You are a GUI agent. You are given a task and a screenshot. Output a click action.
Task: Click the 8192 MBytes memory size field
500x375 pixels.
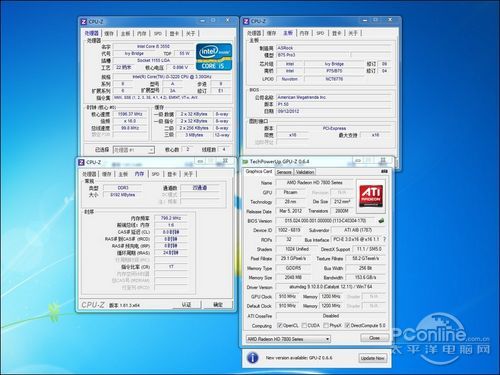point(123,195)
